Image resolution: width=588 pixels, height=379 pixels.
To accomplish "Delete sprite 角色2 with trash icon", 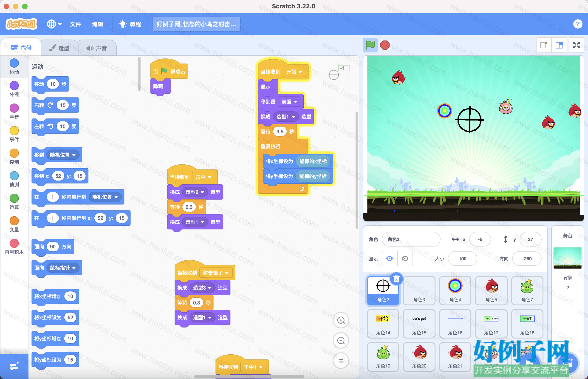I will coord(396,279).
